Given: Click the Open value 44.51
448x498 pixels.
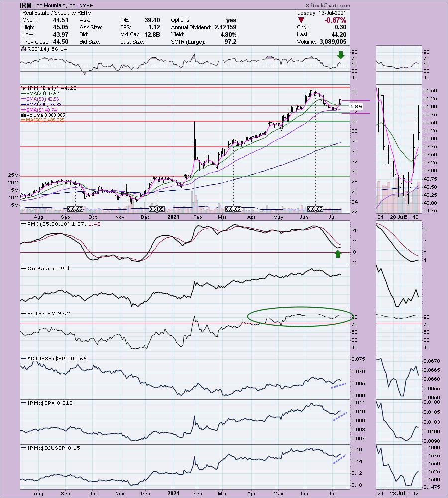Looking at the screenshot, I should 60,20.
